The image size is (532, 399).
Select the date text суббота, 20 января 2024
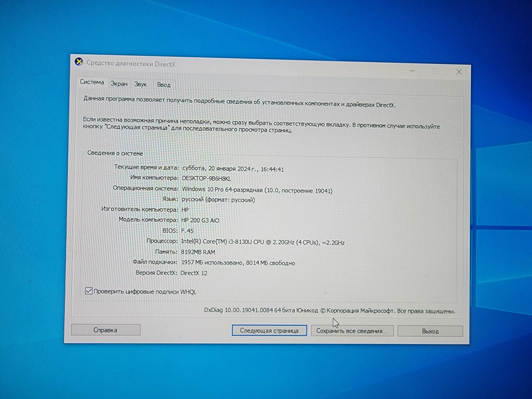[216, 168]
